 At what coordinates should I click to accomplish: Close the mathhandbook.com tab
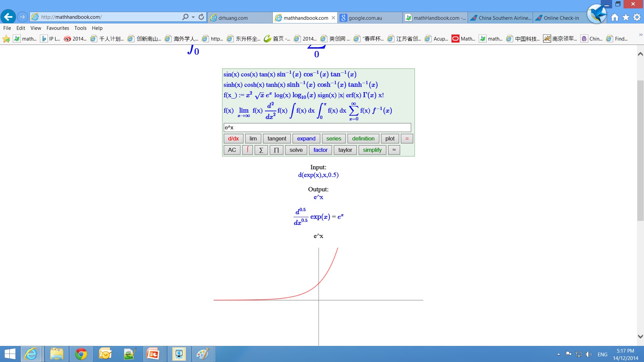pyautogui.click(x=333, y=18)
